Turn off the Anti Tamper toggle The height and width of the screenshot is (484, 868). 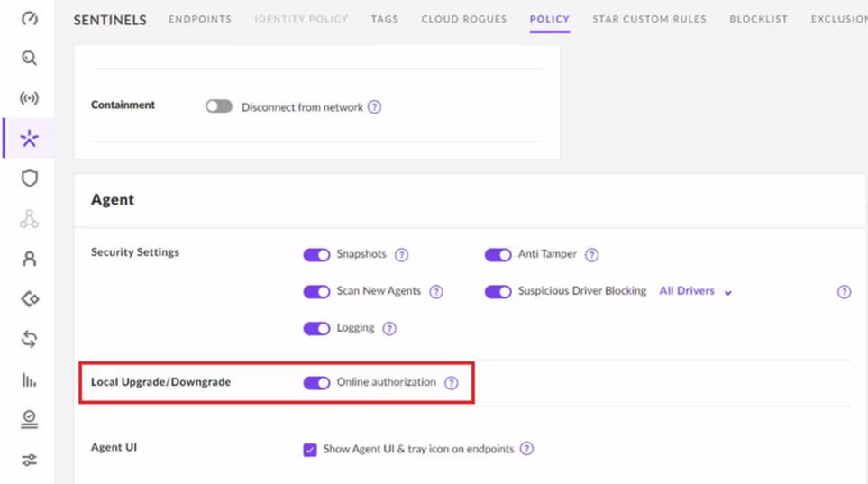(x=498, y=255)
